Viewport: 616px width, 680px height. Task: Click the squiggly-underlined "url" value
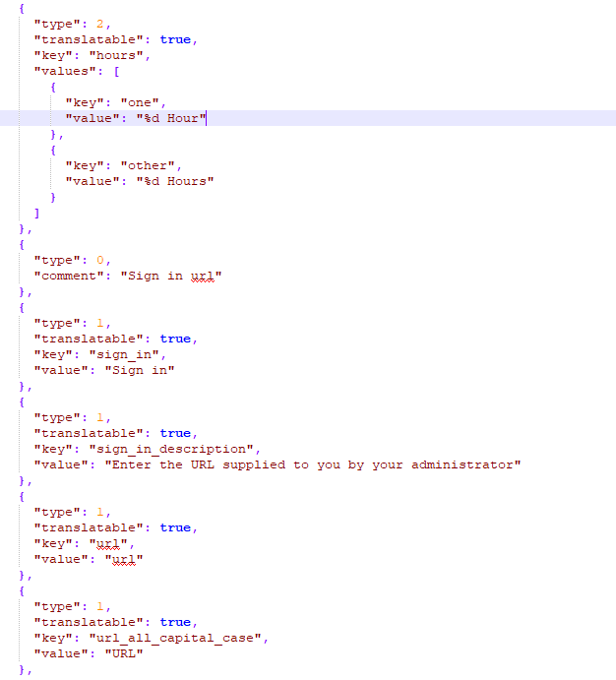tap(124, 559)
